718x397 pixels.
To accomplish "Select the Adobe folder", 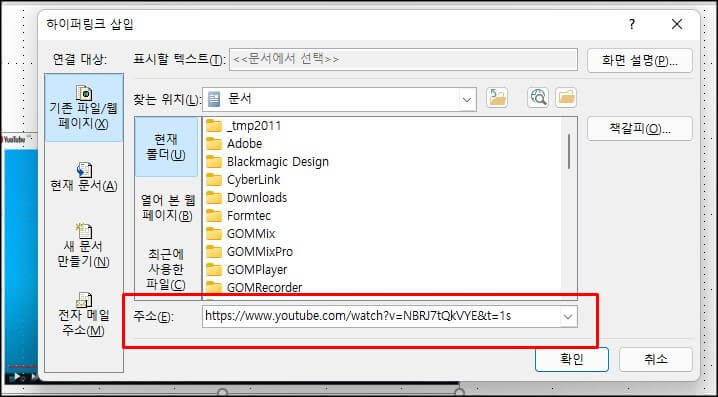I will click(x=234, y=144).
